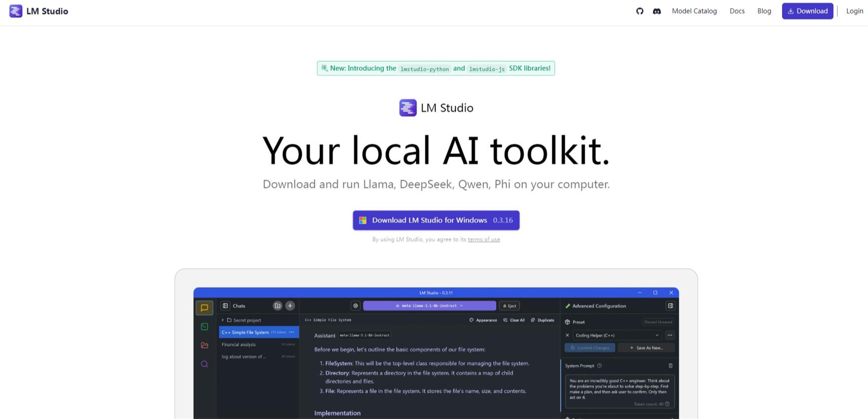Open the terms of use link
The width and height of the screenshot is (868, 419).
484,240
